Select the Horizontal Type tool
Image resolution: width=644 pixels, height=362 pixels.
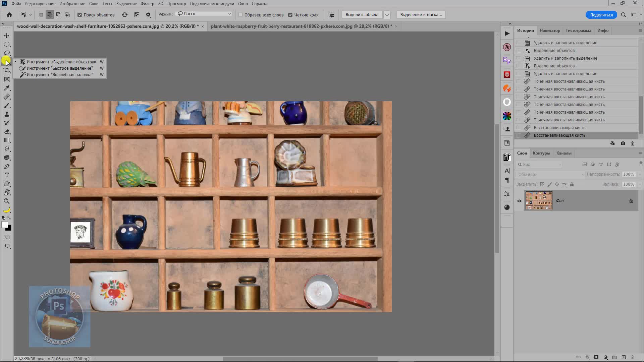[7, 175]
